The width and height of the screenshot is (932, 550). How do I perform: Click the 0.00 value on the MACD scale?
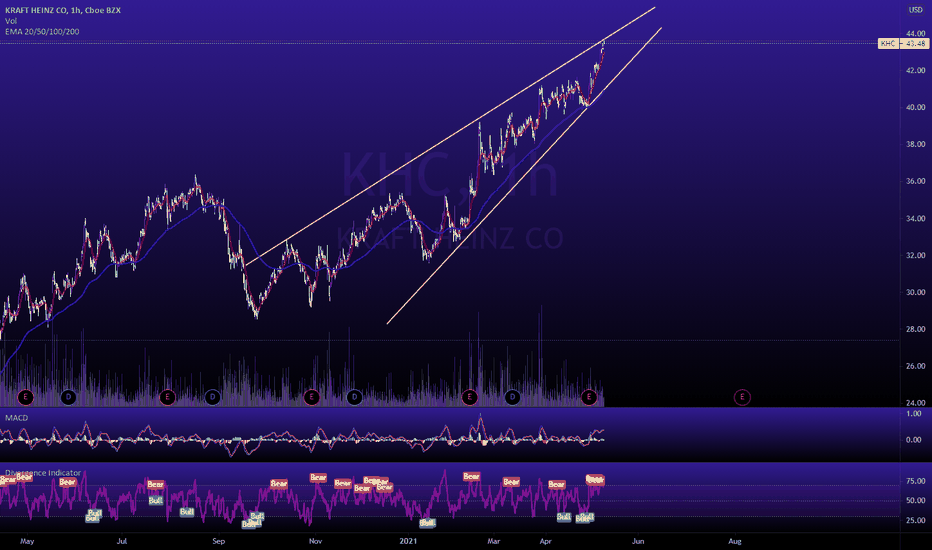pos(914,439)
